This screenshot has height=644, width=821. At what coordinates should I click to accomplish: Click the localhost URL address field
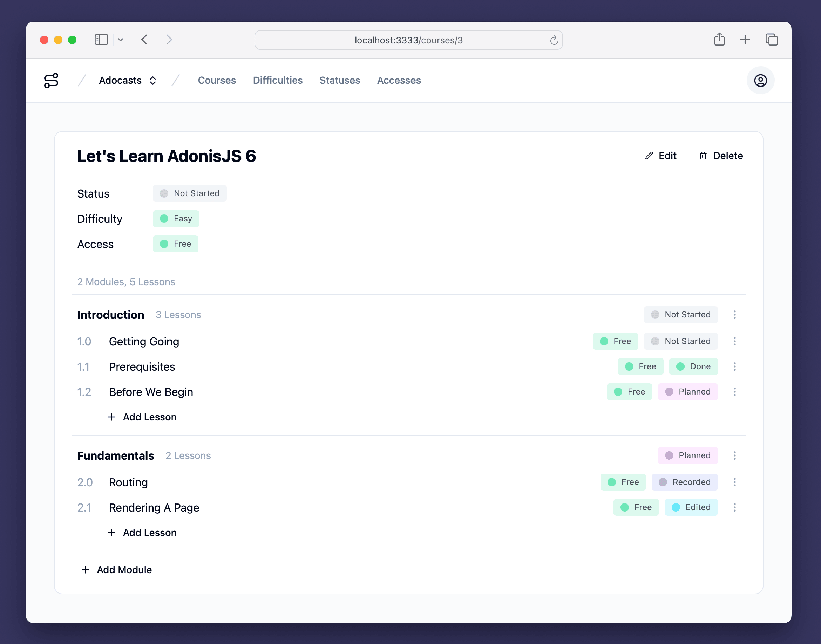408,40
